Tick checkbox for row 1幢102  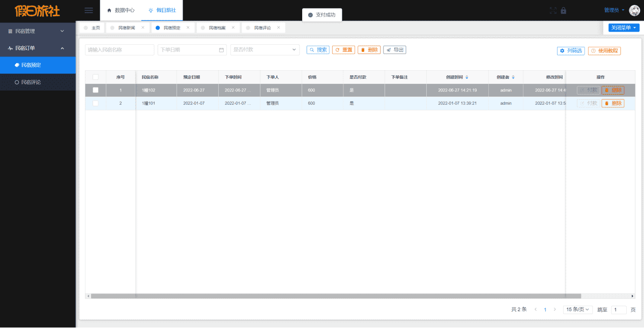(95, 90)
